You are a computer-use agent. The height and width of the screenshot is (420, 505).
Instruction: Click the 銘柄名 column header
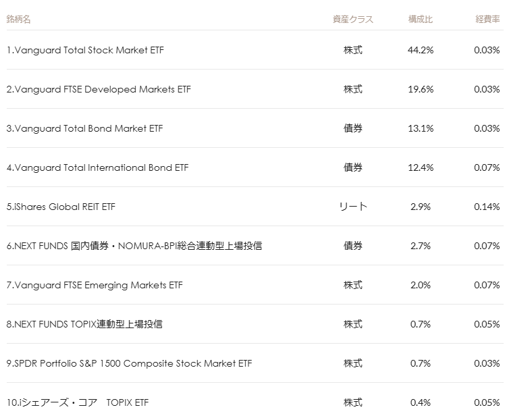click(x=18, y=20)
